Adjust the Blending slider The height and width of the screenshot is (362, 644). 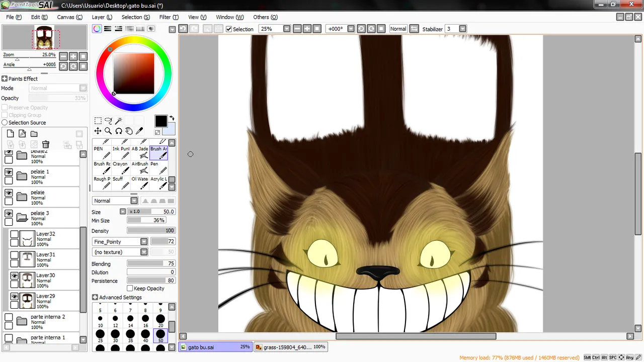[151, 263]
